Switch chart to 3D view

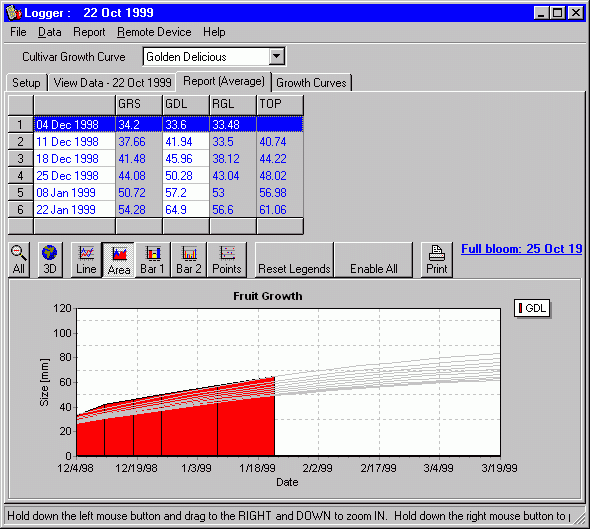(x=50, y=260)
